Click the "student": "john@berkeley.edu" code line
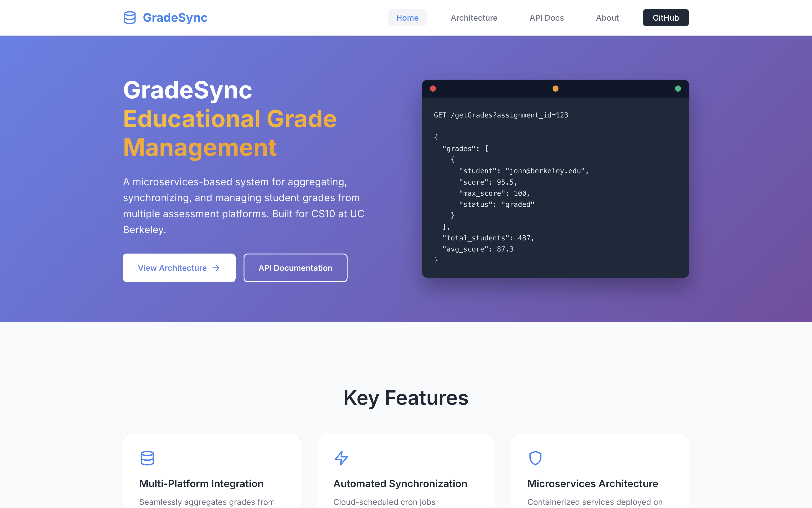The height and width of the screenshot is (508, 812). pos(524,171)
